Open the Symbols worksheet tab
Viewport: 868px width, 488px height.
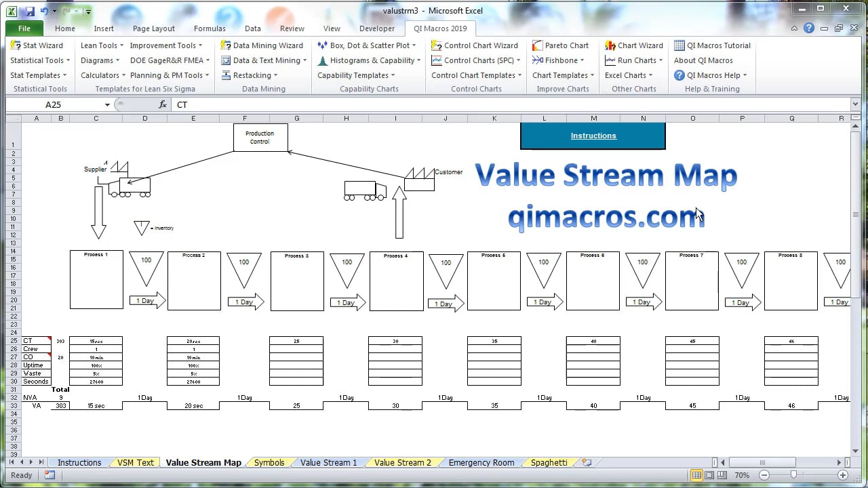pyautogui.click(x=269, y=462)
